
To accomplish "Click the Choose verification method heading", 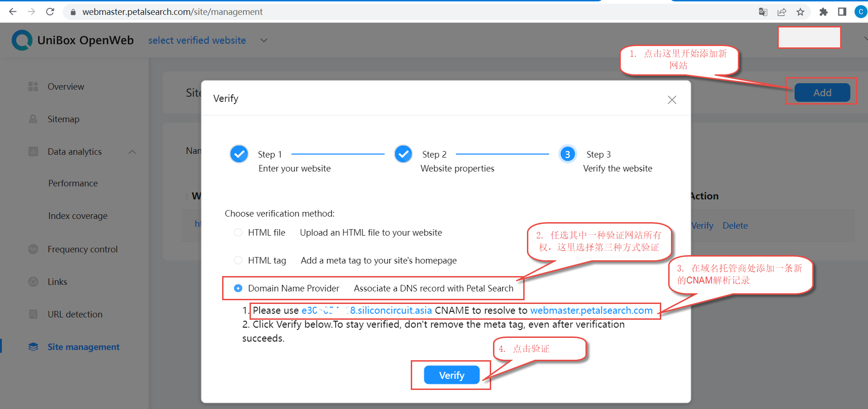I will (280, 213).
